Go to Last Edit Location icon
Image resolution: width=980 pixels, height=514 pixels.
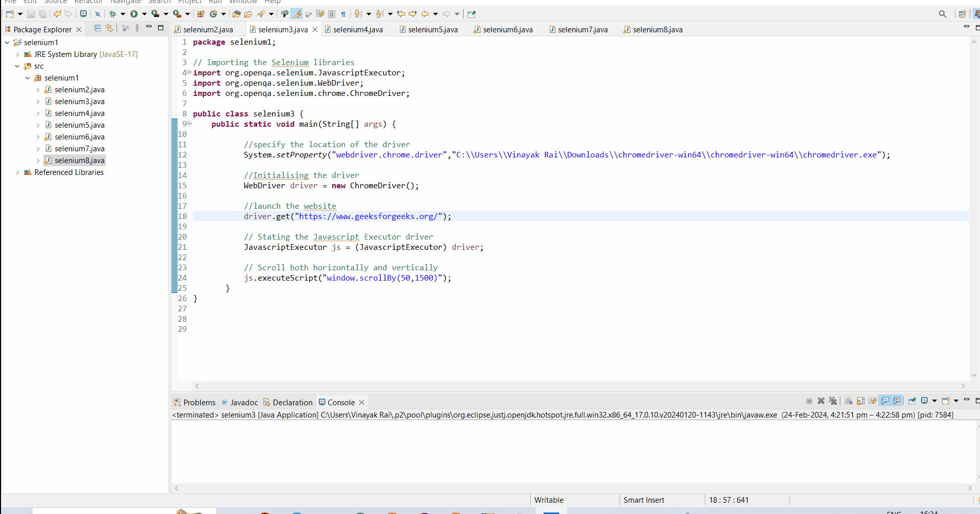tap(401, 14)
